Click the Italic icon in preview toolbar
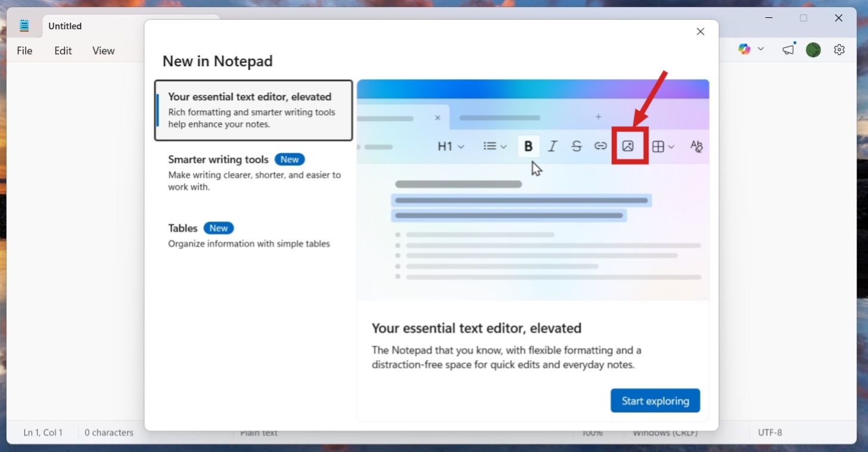 tap(552, 147)
